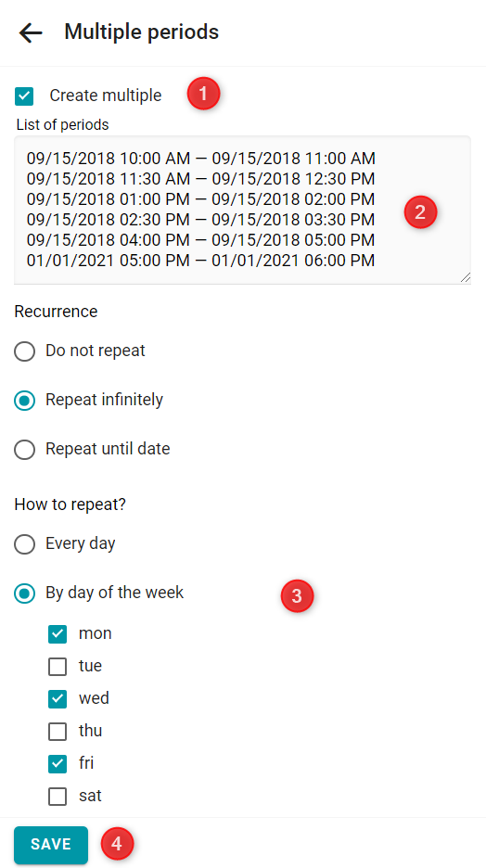Select Repeat until date option
This screenshot has width=486, height=868.
[x=24, y=449]
